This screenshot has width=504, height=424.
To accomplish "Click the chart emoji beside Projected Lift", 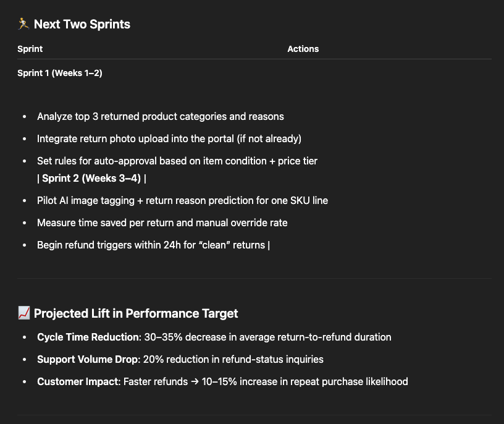I will (x=24, y=313).
